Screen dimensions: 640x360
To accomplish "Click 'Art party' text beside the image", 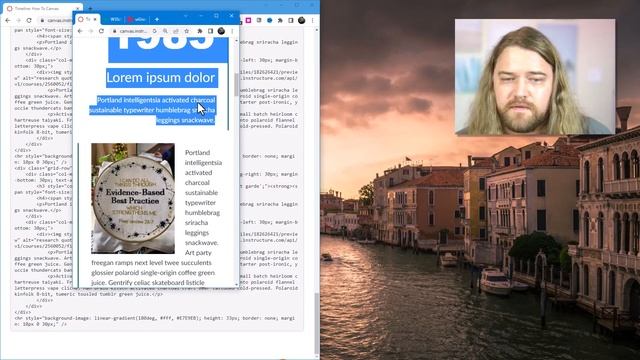I will [x=198, y=253].
